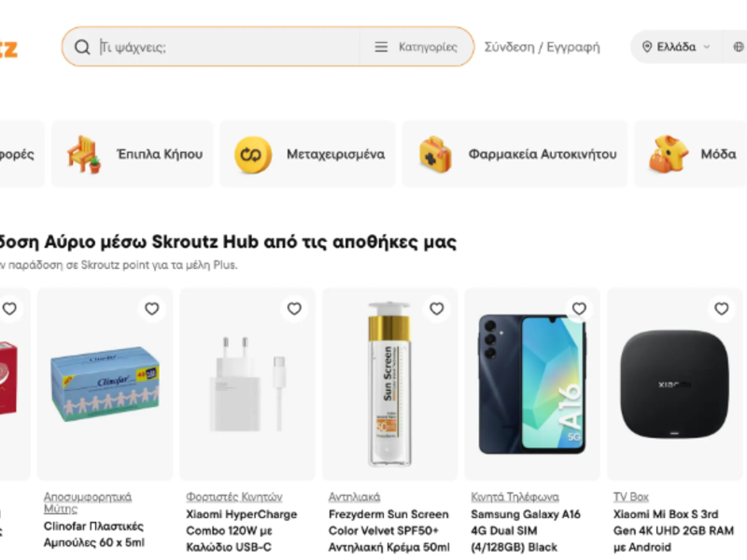
Task: Save Frezyderm Sun Screen to favorites
Action: click(436, 309)
